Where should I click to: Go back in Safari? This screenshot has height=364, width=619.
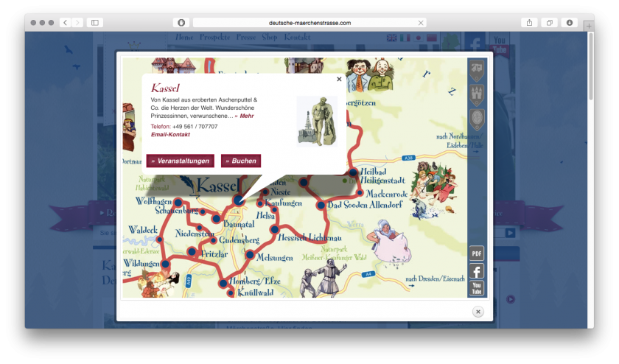tap(65, 23)
